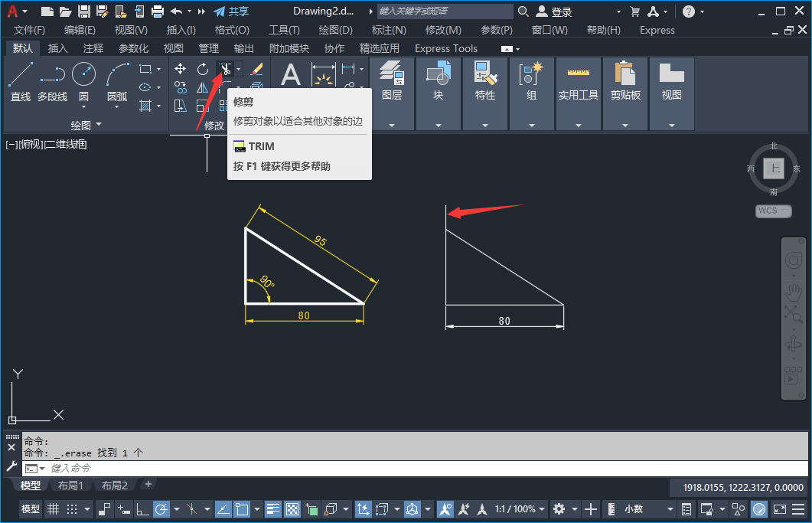
Task: Switch to the 注释 ribbon tab
Action: pos(93,48)
